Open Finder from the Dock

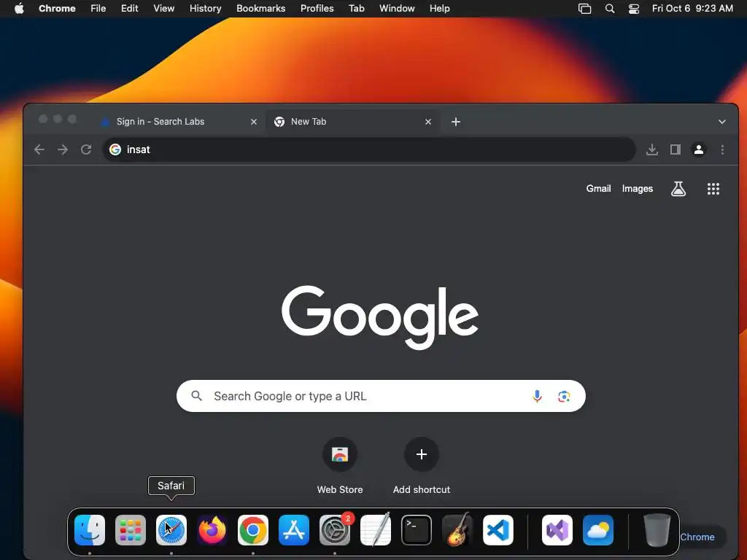(90, 530)
